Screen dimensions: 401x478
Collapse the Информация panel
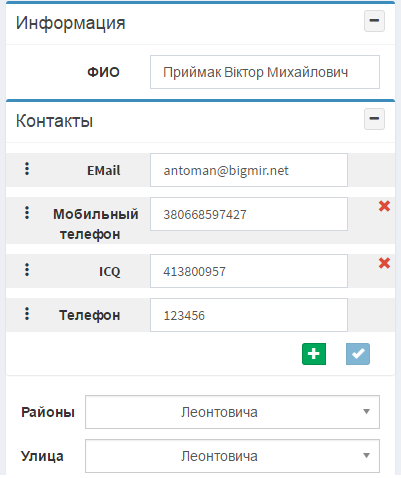(x=374, y=21)
